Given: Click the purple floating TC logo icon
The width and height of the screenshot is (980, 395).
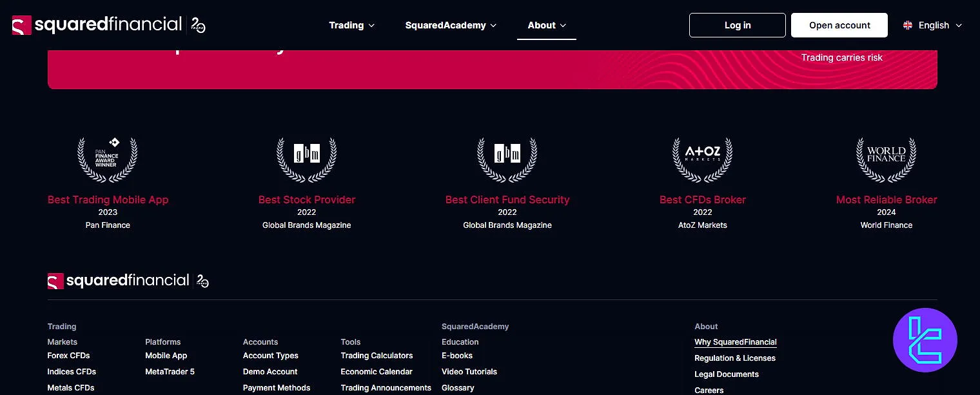Looking at the screenshot, I should [925, 340].
